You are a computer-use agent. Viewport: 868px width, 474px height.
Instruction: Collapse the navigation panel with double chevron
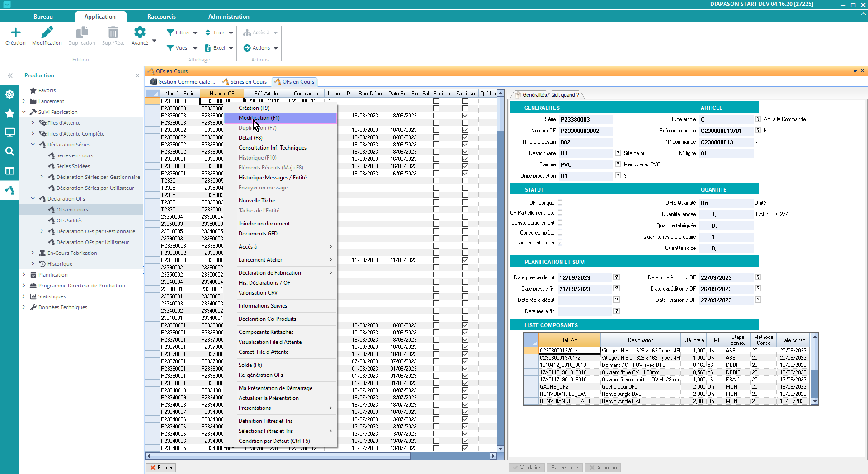[10, 75]
